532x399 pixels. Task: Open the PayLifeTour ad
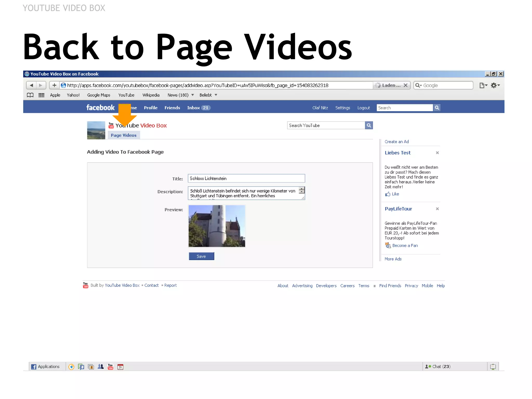(398, 209)
